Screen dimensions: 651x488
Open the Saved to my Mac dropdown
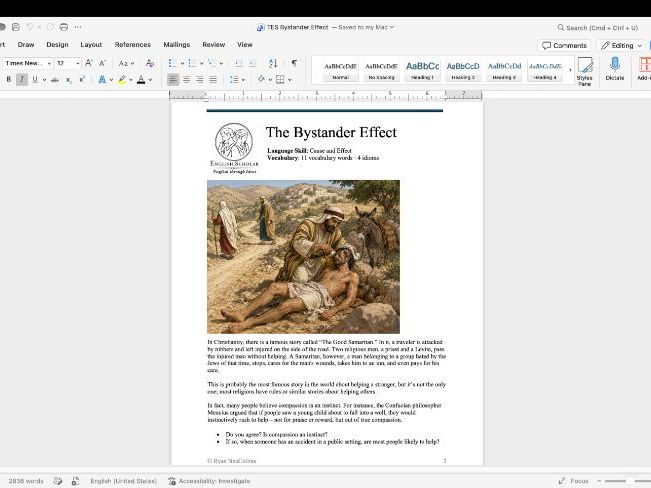[x=366, y=27]
